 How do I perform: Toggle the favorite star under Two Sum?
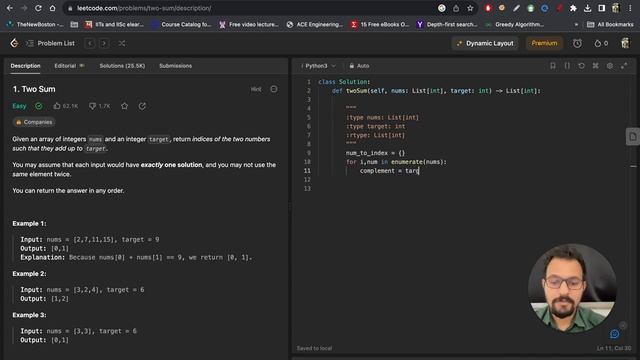pos(124,106)
